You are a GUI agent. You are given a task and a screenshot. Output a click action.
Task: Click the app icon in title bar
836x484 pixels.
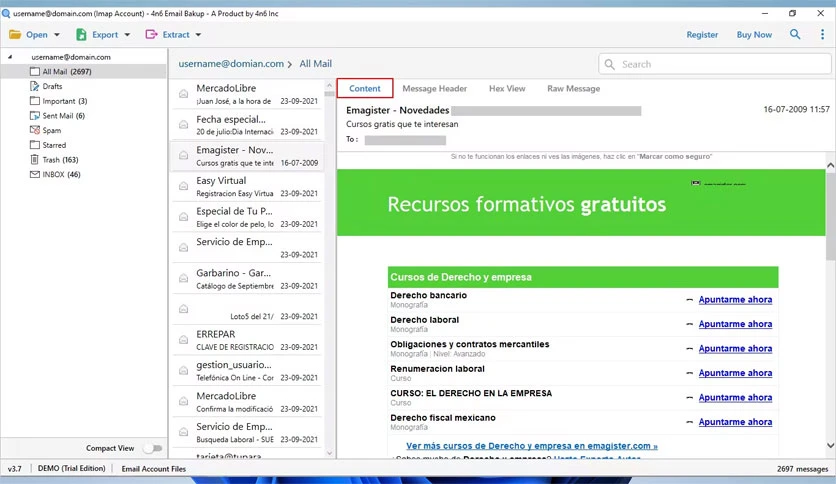pos(6,13)
